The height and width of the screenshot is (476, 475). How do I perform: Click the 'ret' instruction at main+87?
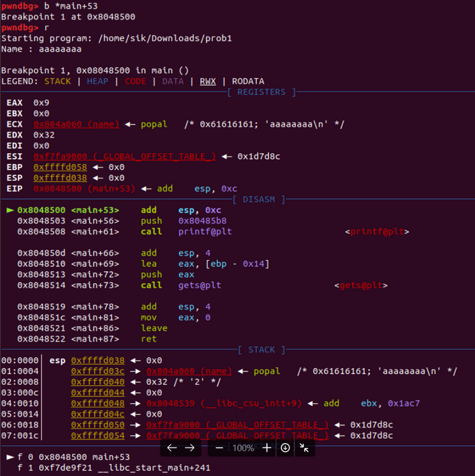(x=149, y=338)
